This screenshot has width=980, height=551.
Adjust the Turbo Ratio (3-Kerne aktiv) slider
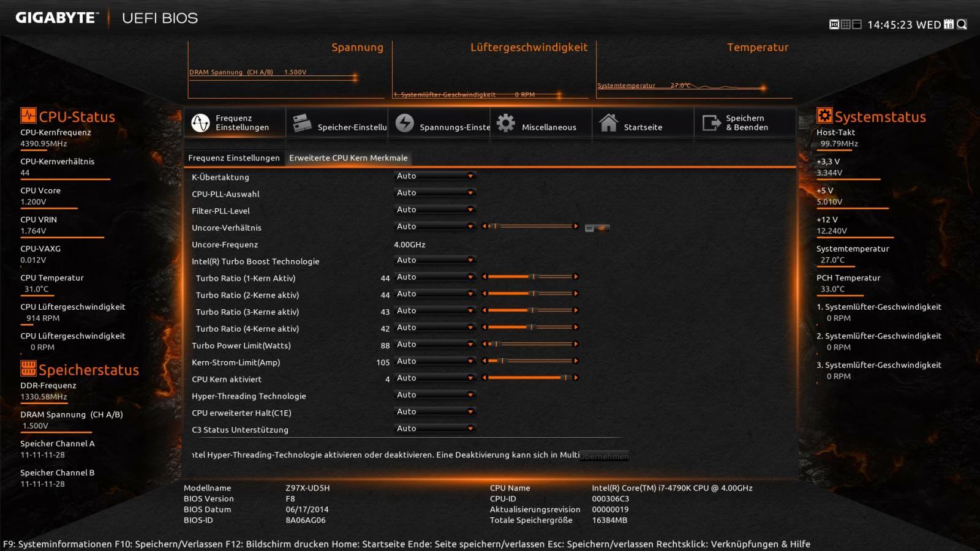tap(530, 310)
